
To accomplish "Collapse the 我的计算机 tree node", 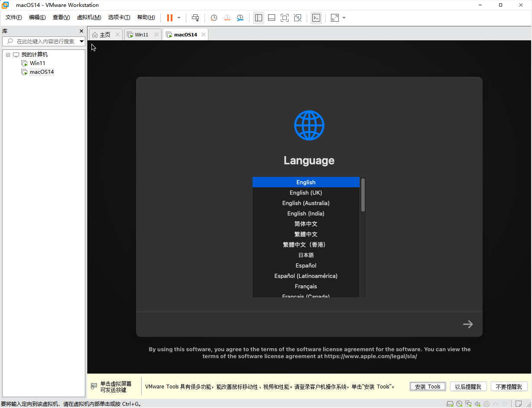I will click(x=8, y=55).
